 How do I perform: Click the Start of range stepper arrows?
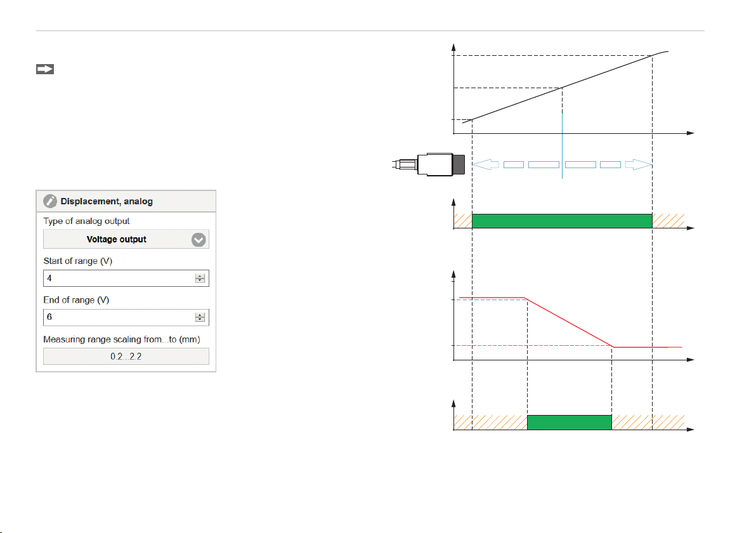(x=200, y=279)
